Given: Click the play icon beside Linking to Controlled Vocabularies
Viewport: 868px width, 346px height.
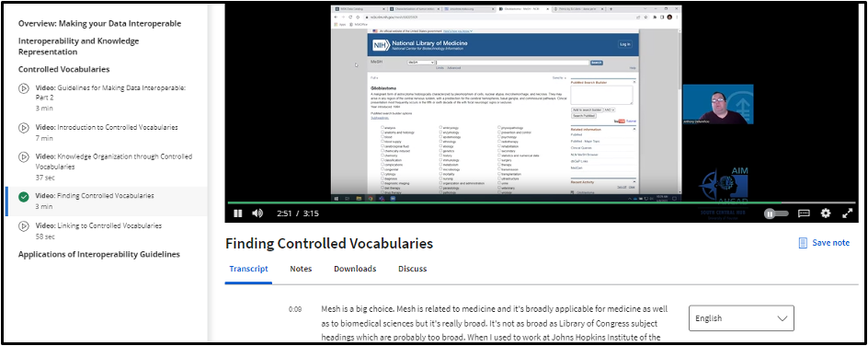Looking at the screenshot, I should click(x=24, y=225).
